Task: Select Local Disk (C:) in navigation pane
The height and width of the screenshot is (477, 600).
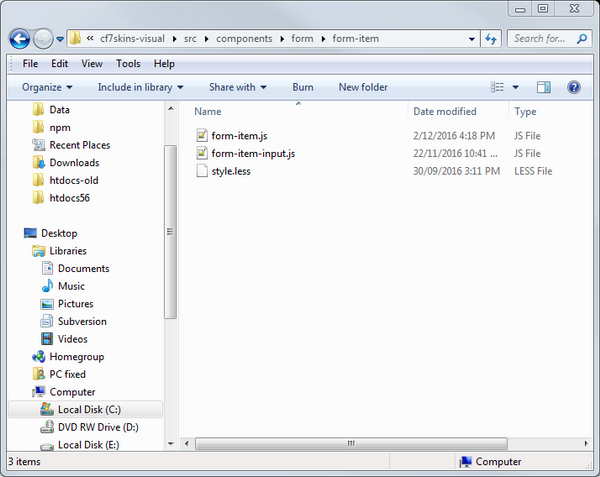Action: point(88,410)
